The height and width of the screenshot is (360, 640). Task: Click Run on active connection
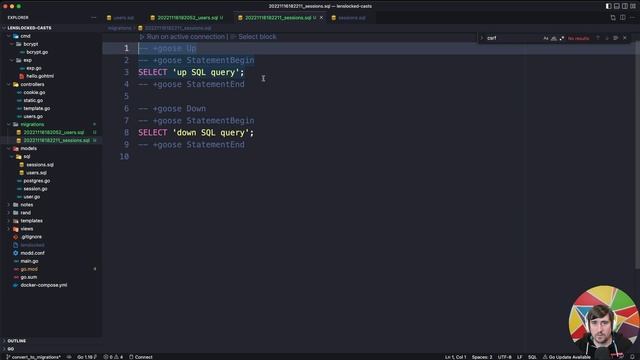pos(182,37)
